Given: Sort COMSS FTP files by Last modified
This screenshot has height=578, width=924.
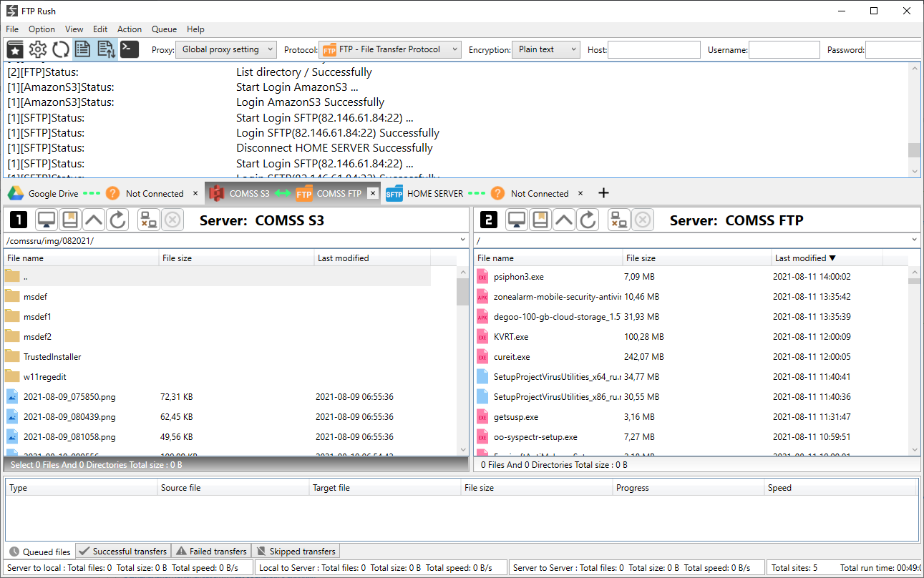Looking at the screenshot, I should (827, 258).
